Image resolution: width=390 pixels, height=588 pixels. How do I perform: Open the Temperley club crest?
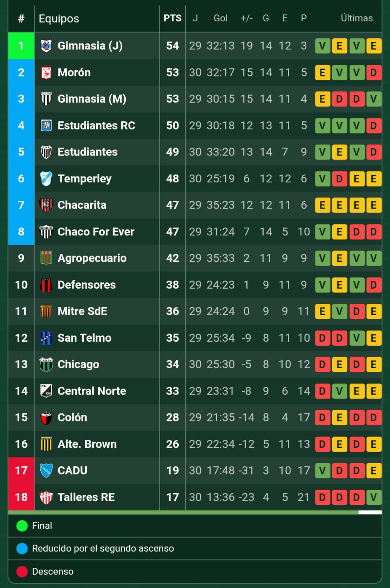coord(46,179)
